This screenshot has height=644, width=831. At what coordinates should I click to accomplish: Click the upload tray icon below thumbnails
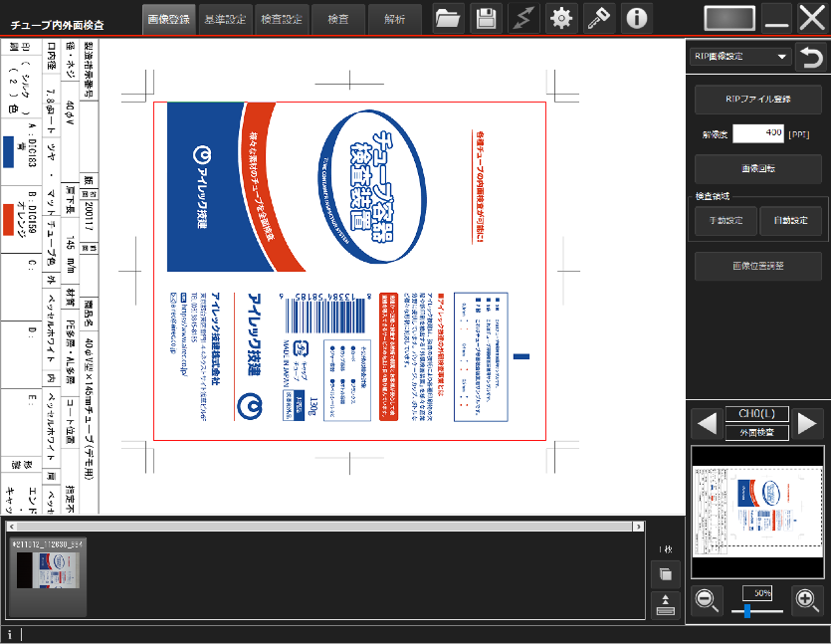[x=665, y=605]
